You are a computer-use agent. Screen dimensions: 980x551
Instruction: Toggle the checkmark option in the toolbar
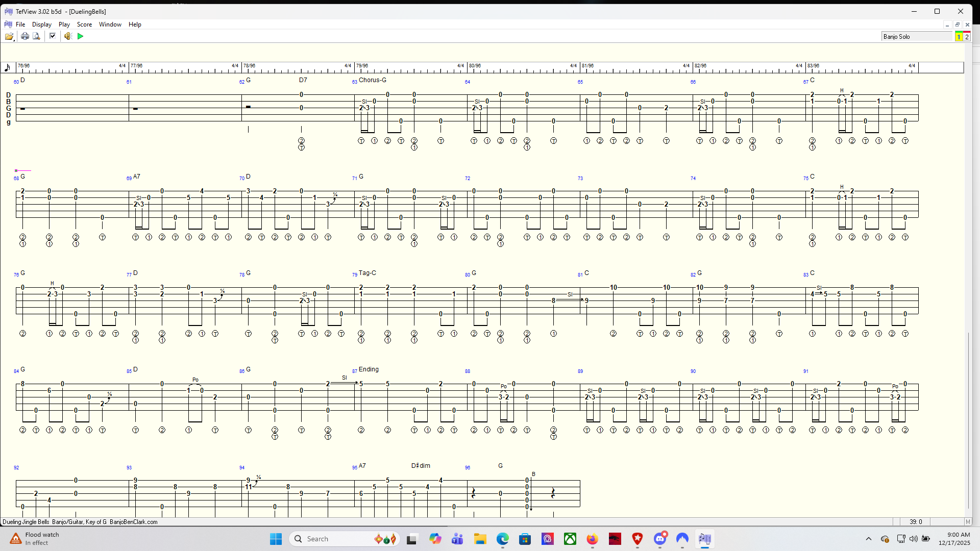tap(52, 36)
